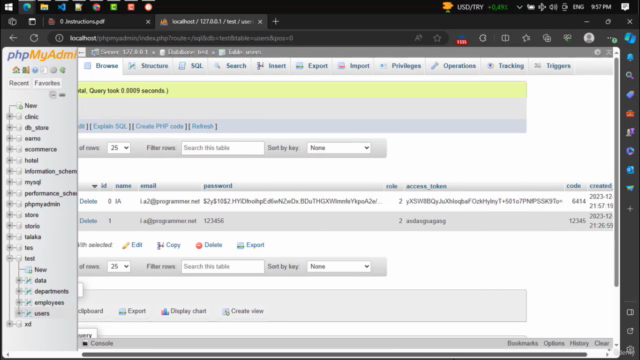640x360 pixels.
Task: Unlink navigation panel from main panel
Action: click(62, 95)
